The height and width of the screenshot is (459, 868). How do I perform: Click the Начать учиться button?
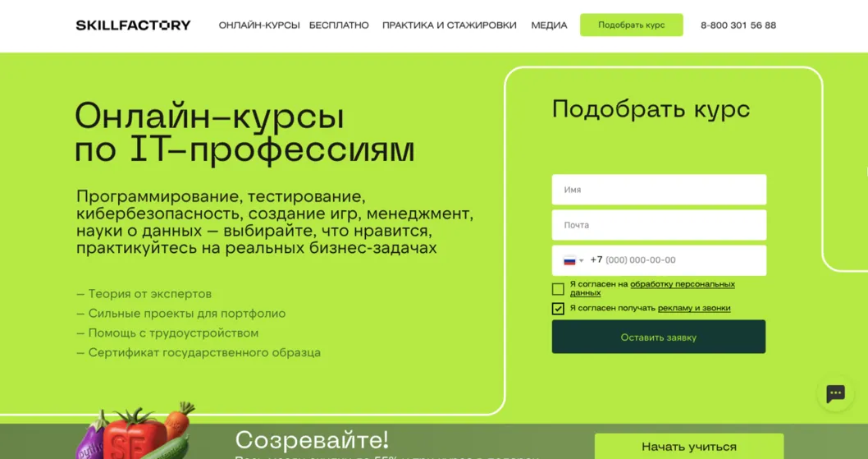(x=688, y=447)
